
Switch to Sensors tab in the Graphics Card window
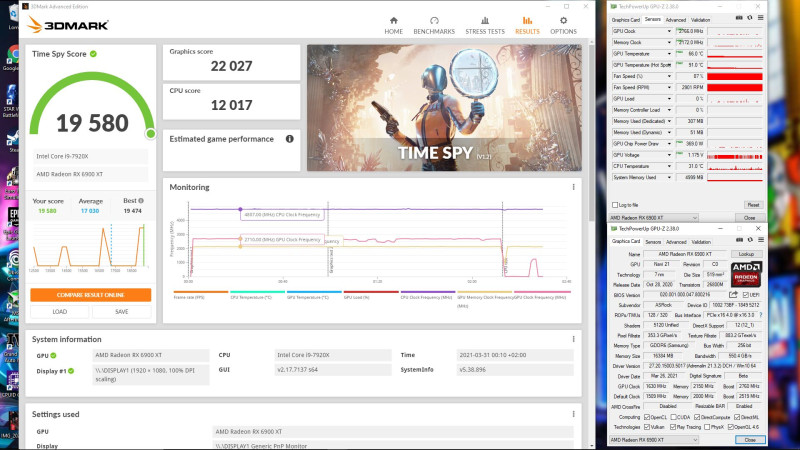pos(653,242)
